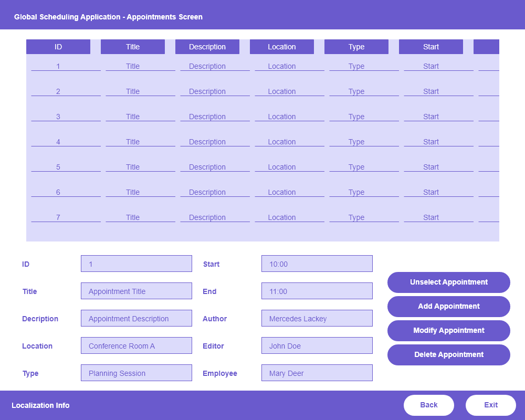Click the Exit button
Image resolution: width=525 pixels, height=420 pixels.
point(490,405)
